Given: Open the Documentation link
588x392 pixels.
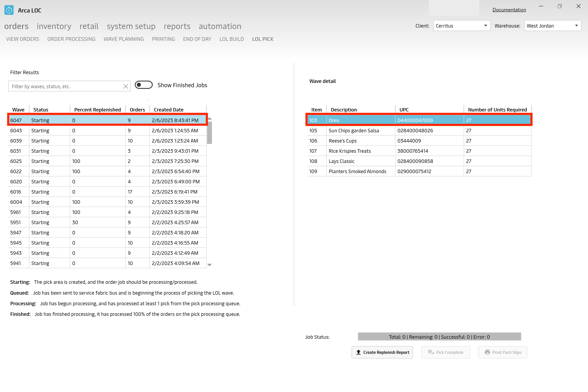Looking at the screenshot, I should [x=509, y=10].
